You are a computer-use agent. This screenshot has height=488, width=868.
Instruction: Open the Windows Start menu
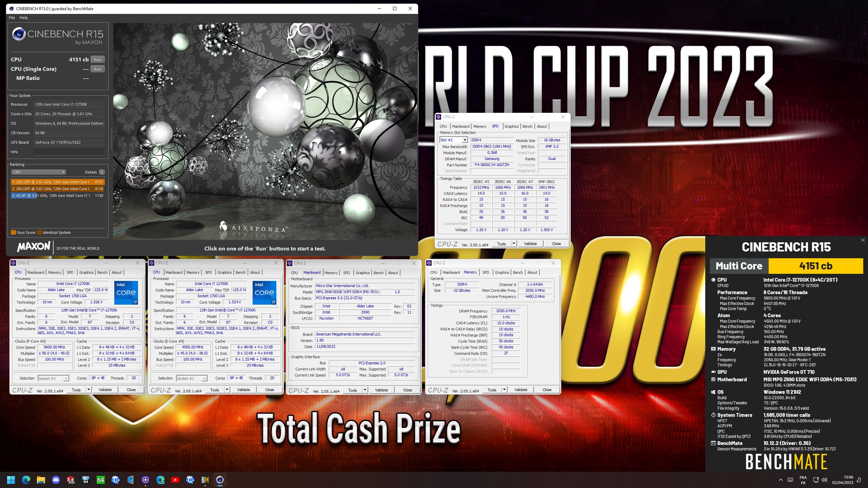pyautogui.click(x=11, y=480)
